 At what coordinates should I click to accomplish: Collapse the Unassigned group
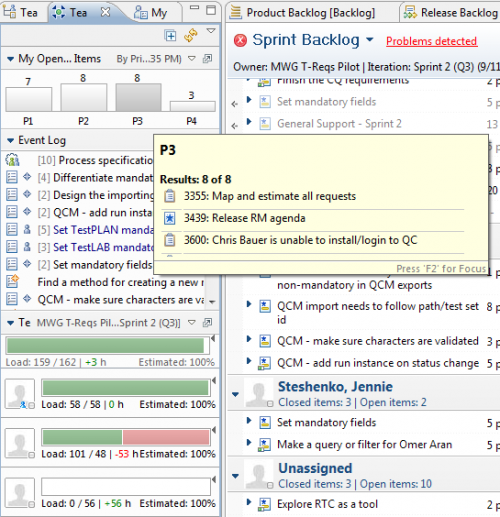tap(235, 476)
